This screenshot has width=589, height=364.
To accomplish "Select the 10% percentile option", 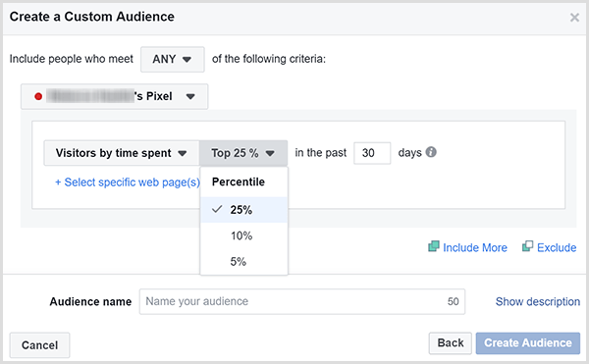I will tap(244, 235).
